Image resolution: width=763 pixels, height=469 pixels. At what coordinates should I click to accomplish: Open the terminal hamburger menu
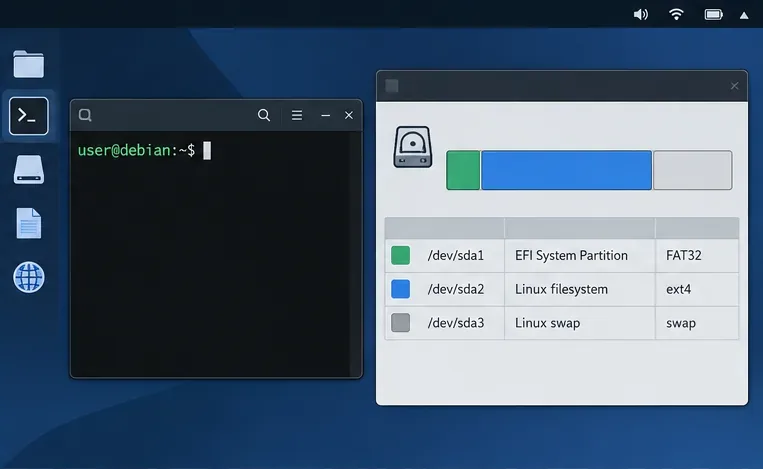pyautogui.click(x=297, y=115)
